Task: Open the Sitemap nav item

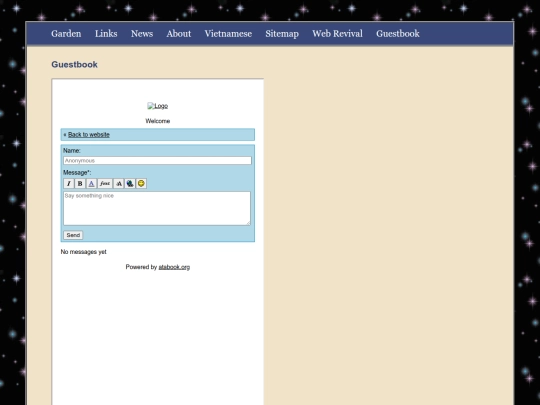Action: 282,34
